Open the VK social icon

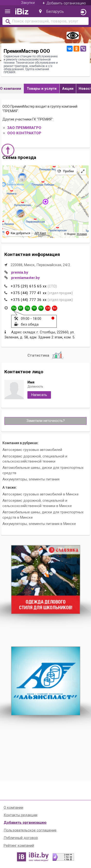click(69, 49)
